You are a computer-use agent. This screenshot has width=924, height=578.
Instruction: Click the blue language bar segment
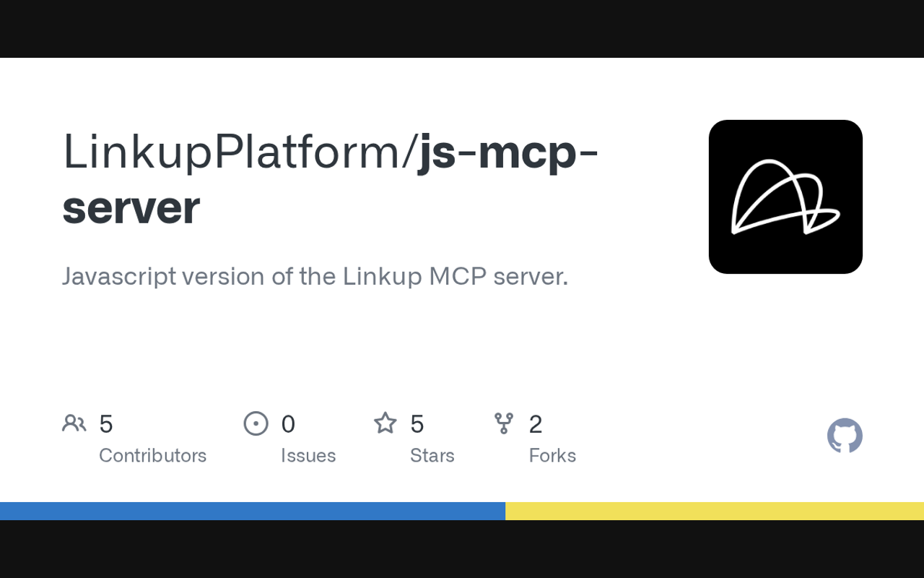pos(253,511)
